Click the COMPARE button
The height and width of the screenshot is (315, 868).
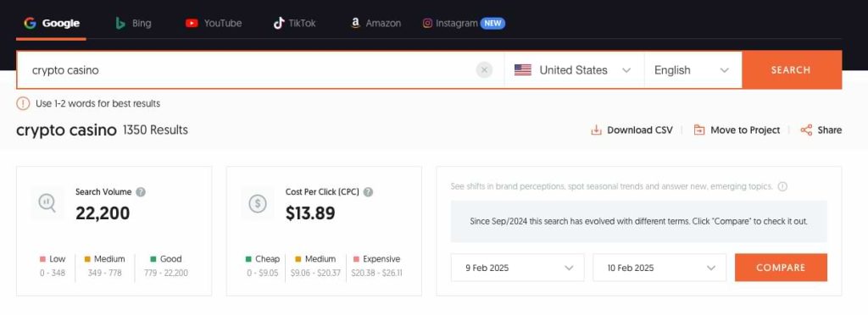pyautogui.click(x=781, y=268)
